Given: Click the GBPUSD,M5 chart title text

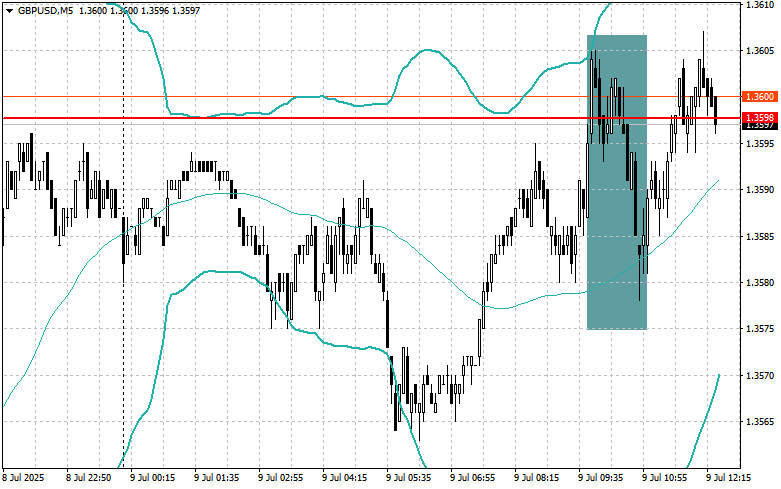Looking at the screenshot, I should 45,10.
